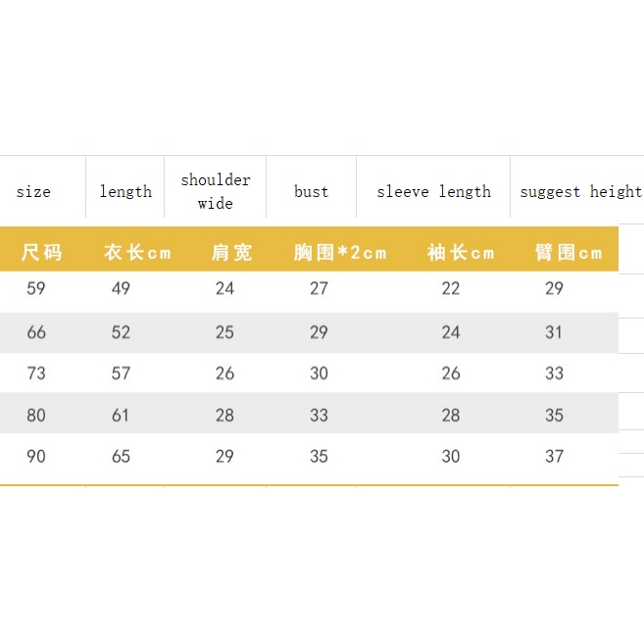
Task: Click the 'shoulder wide' header
Action: click(216, 191)
